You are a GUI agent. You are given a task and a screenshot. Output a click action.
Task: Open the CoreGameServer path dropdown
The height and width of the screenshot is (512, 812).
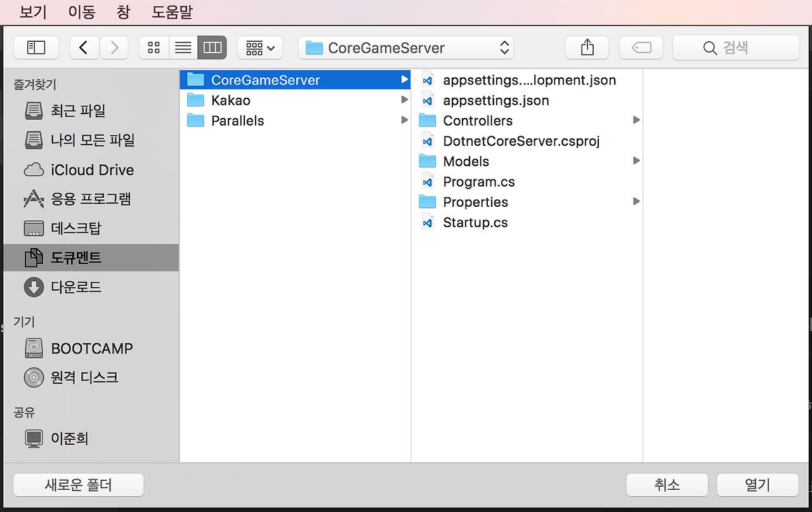click(406, 48)
